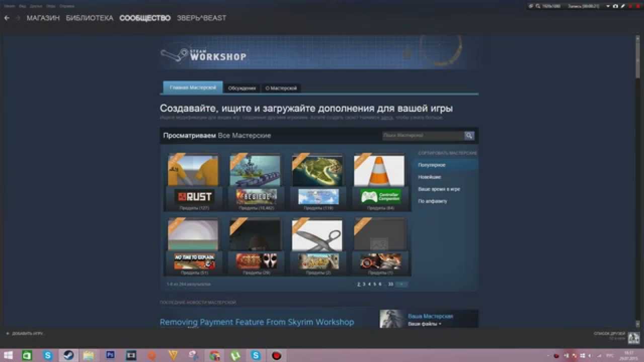Viewport: 644px width, 362px height.
Task: Open the Besiege workshop logo
Action: tap(256, 197)
